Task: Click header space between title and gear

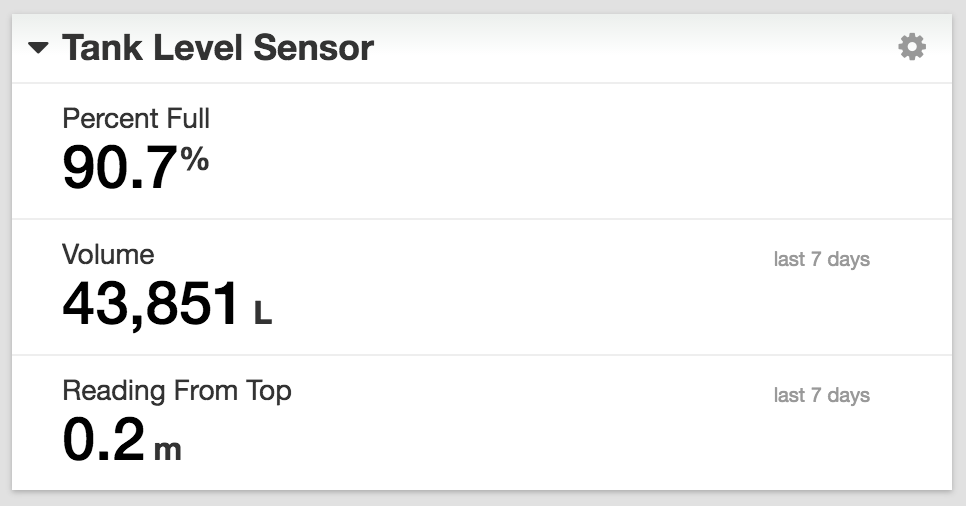Action: [630, 48]
